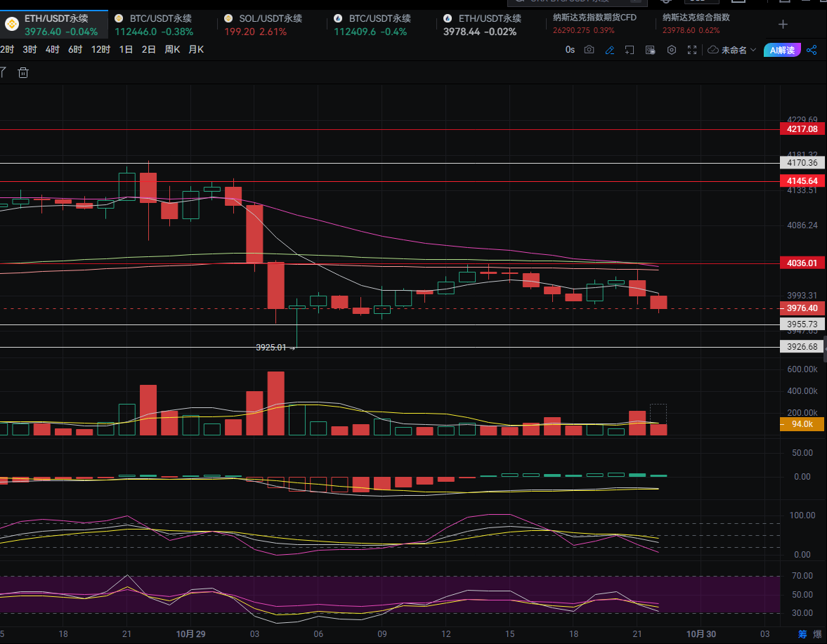This screenshot has width=827, height=644.
Task: Select the 周K weekly timeframe
Action: [172, 49]
